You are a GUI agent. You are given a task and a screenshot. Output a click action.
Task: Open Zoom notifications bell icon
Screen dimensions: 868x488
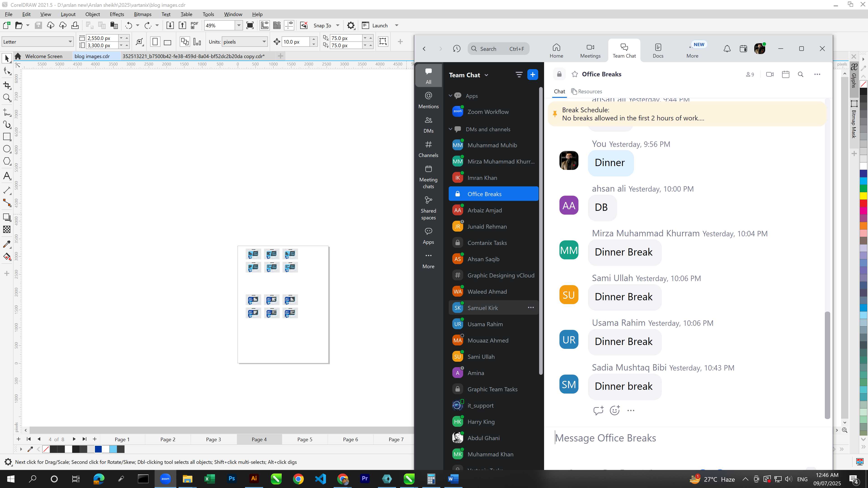pos(727,49)
